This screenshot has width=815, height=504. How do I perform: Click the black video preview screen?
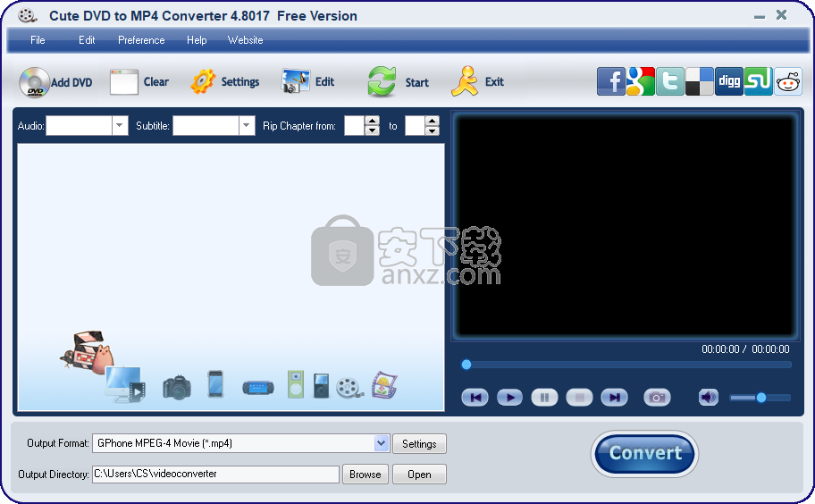coord(626,225)
